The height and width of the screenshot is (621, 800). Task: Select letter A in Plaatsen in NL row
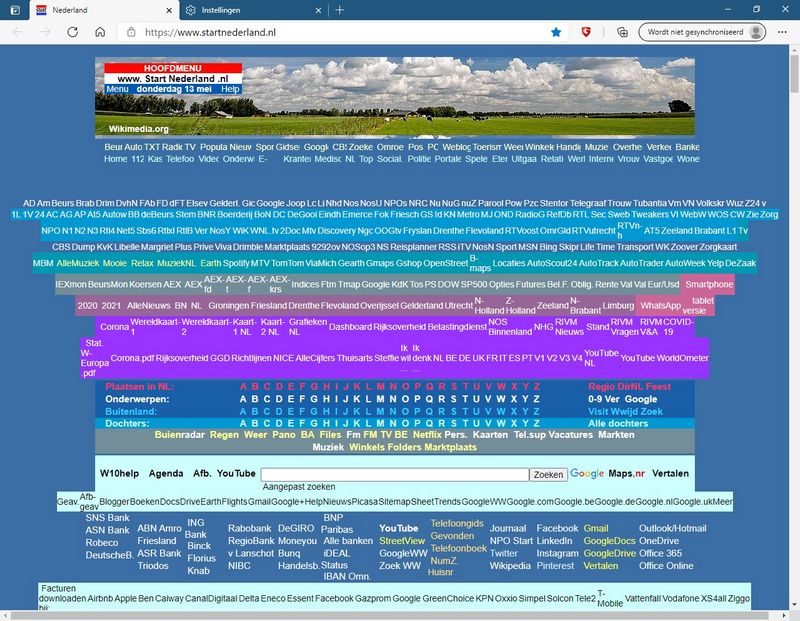[243, 387]
